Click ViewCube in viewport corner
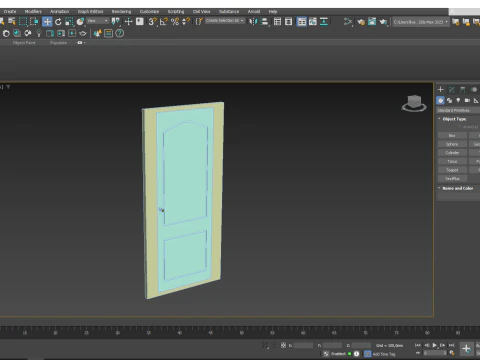The height and width of the screenshot is (360, 480). point(414,103)
